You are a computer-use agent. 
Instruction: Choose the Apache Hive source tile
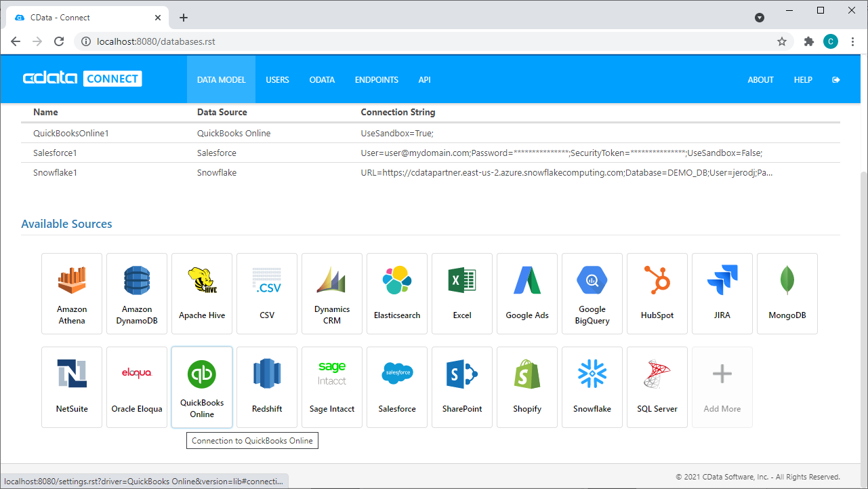pyautogui.click(x=202, y=293)
